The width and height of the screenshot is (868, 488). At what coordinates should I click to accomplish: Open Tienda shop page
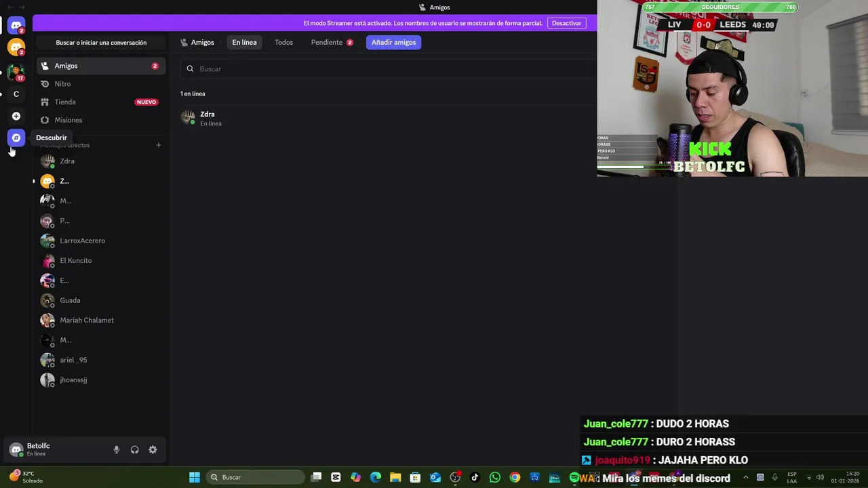coord(100,102)
